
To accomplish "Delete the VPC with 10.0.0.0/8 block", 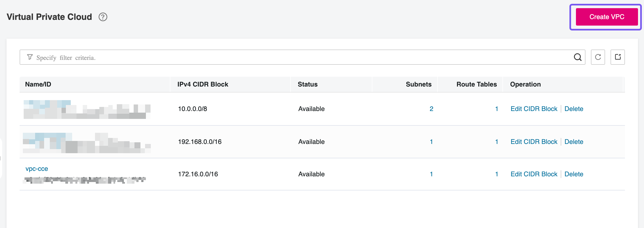I will click(574, 109).
